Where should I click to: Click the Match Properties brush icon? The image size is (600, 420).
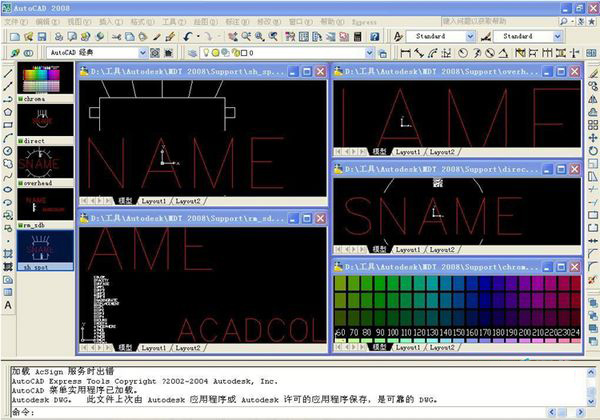pos(157,36)
